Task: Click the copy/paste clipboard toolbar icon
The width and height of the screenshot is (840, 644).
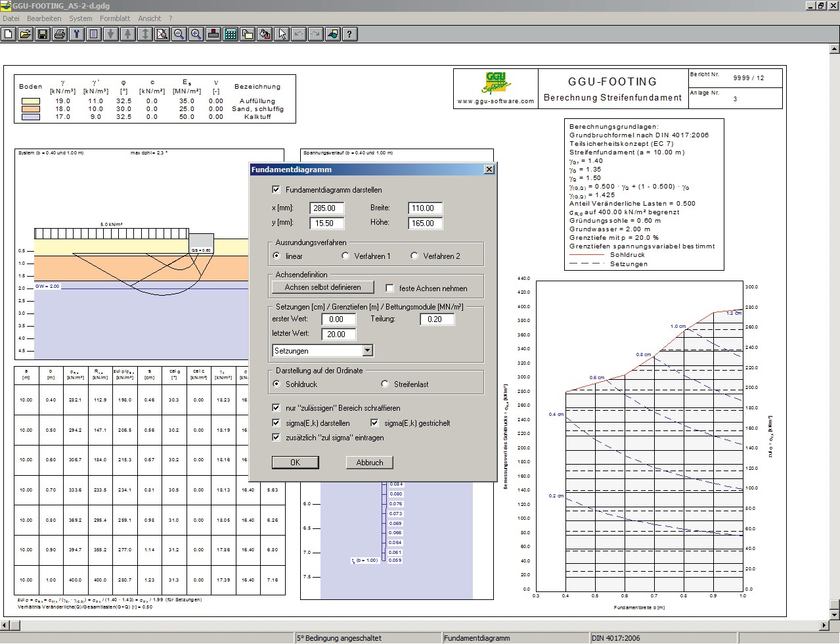Action: click(x=248, y=34)
